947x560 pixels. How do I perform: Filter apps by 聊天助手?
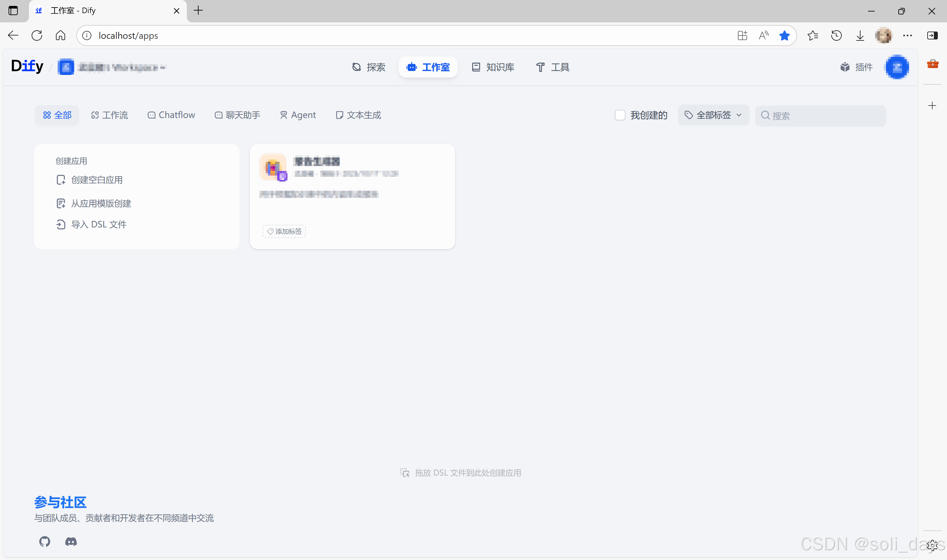coord(237,115)
